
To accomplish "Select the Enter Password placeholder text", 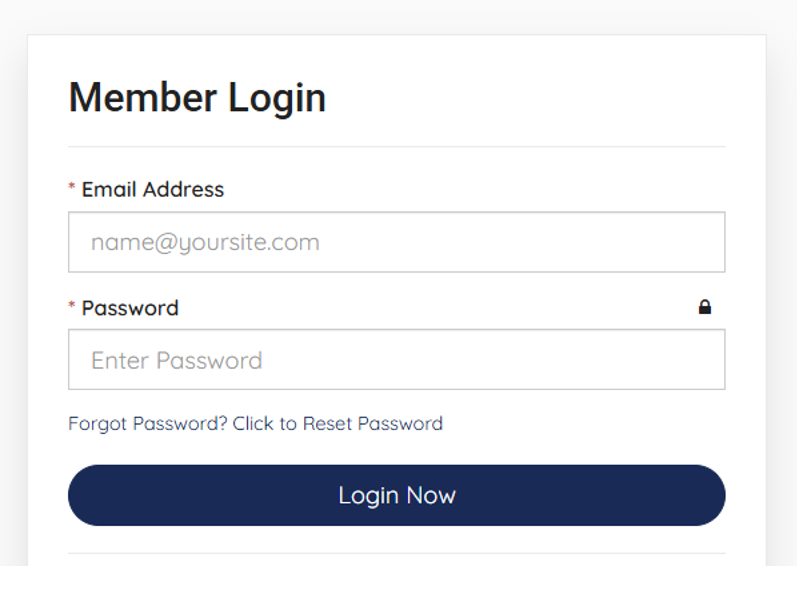I will coord(177,360).
